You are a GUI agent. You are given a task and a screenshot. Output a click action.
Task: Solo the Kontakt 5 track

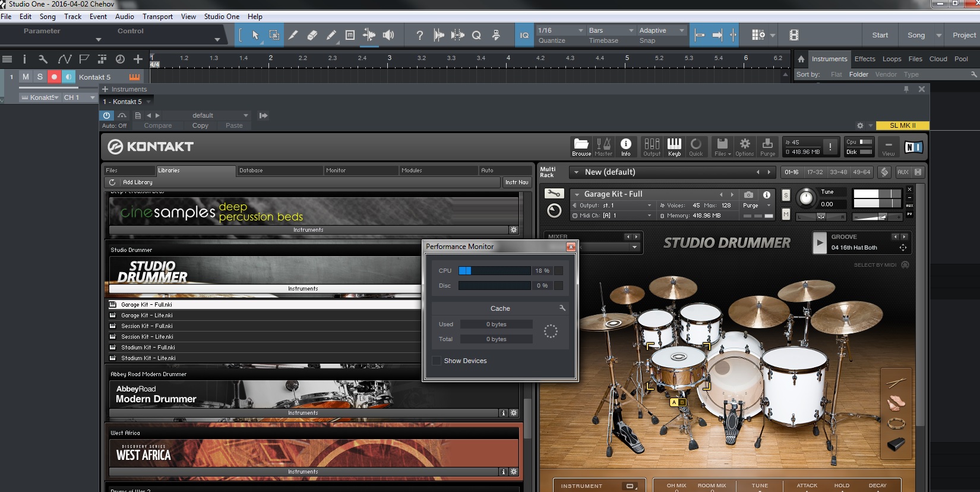point(40,77)
